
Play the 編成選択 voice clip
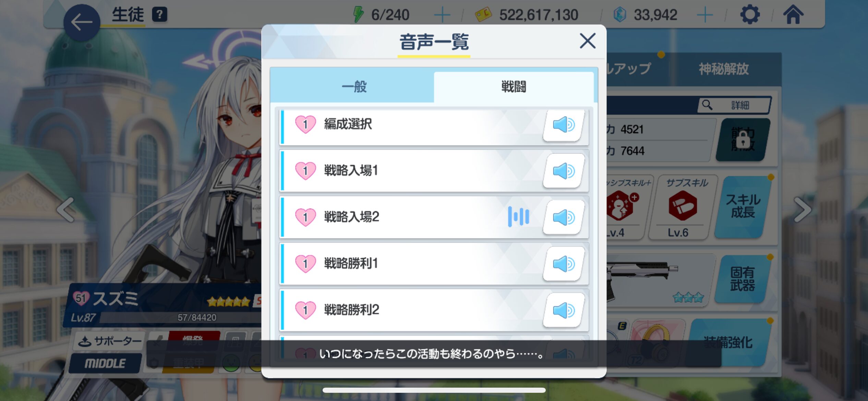pyautogui.click(x=564, y=125)
